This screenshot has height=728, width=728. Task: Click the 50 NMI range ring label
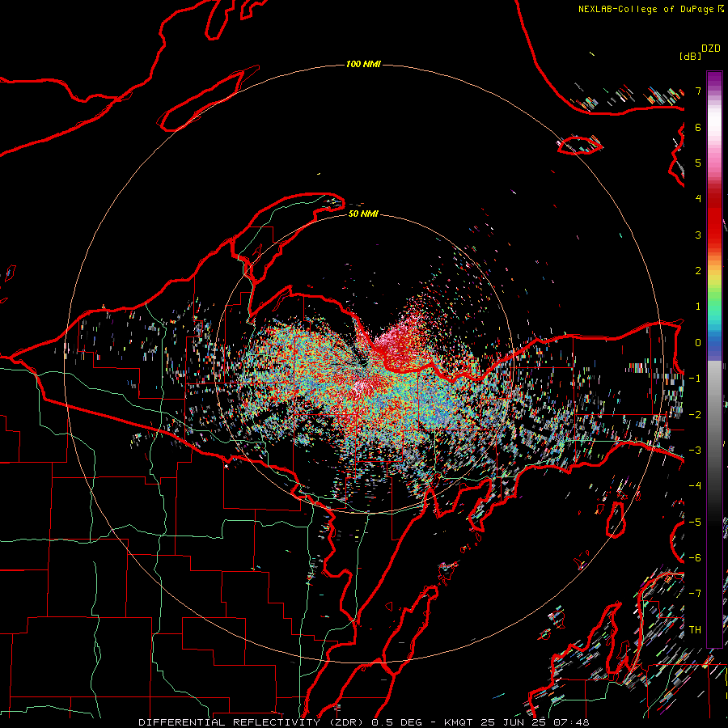(x=363, y=214)
